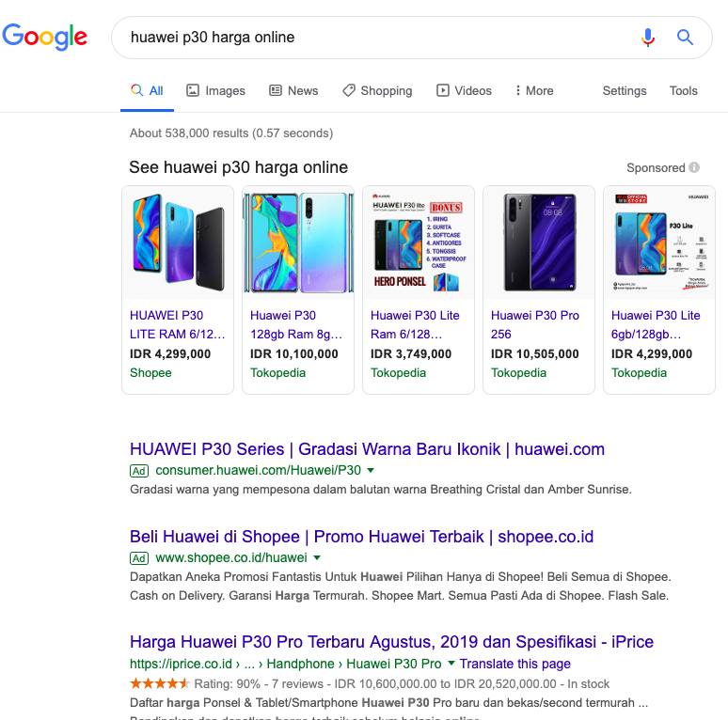Click the Sponsored info icon
728x720 pixels.
[x=694, y=167]
